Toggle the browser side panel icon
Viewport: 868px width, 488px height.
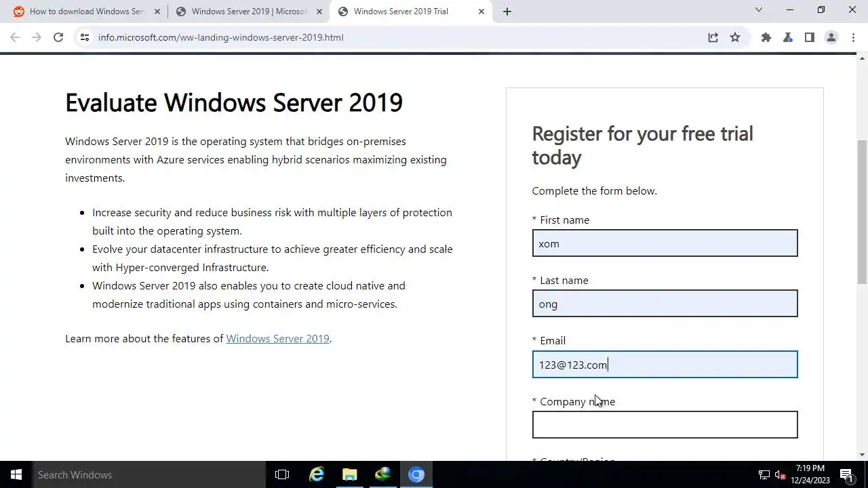(810, 37)
